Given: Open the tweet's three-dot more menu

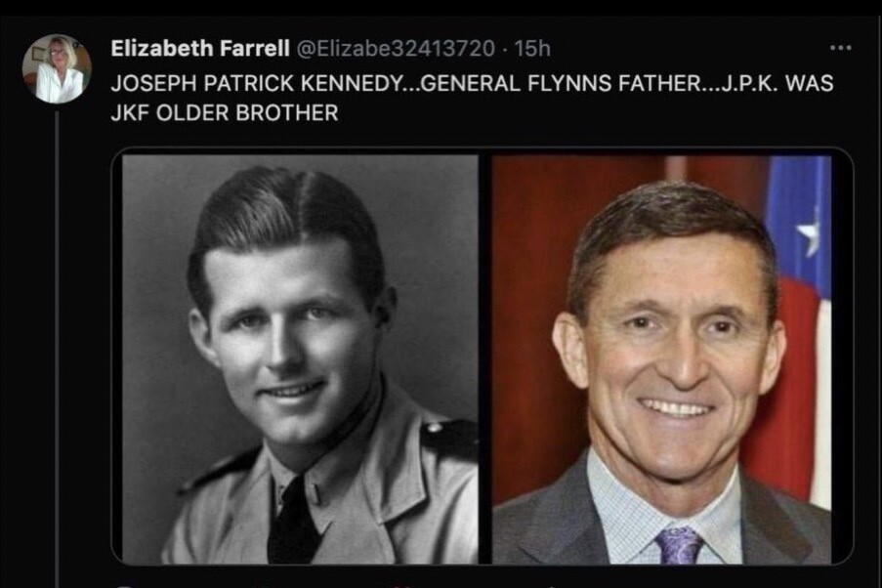Looking at the screenshot, I should coord(840,48).
